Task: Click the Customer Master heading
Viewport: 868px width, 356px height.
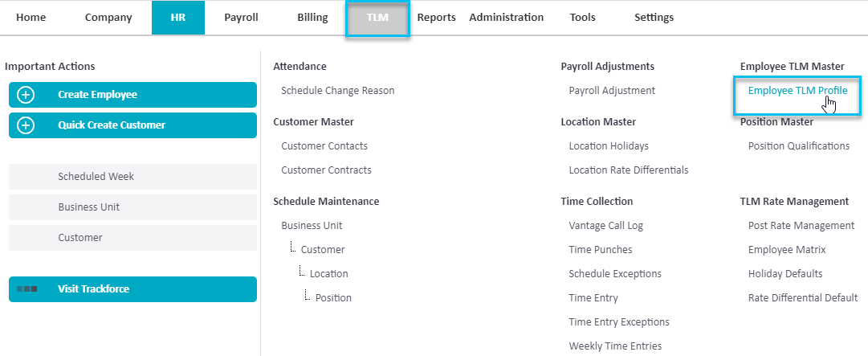Action: 313,122
